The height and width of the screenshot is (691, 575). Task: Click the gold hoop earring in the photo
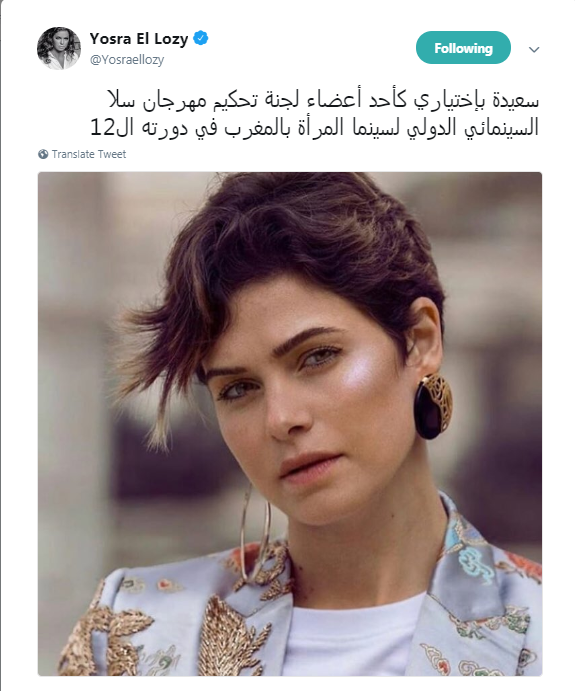(256, 533)
